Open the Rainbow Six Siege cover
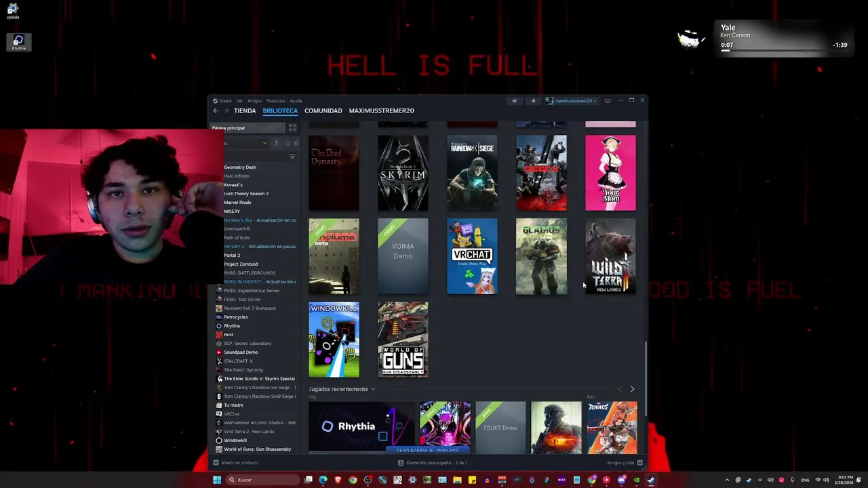The height and width of the screenshot is (488, 868). [472, 173]
